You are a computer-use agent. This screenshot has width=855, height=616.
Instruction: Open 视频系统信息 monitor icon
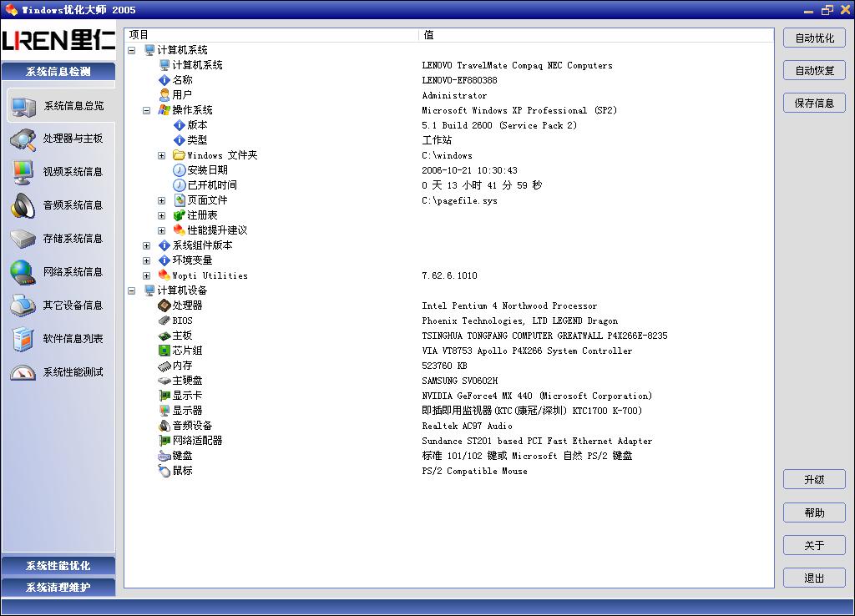pos(23,173)
